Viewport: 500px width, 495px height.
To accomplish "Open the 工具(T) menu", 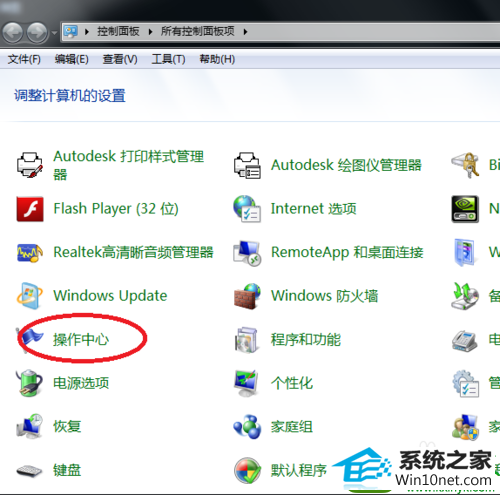I will (x=168, y=59).
